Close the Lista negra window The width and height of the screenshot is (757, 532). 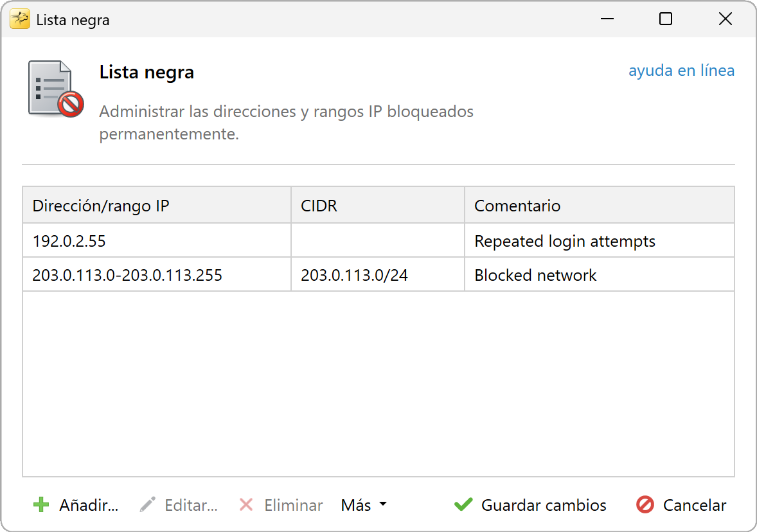point(725,19)
